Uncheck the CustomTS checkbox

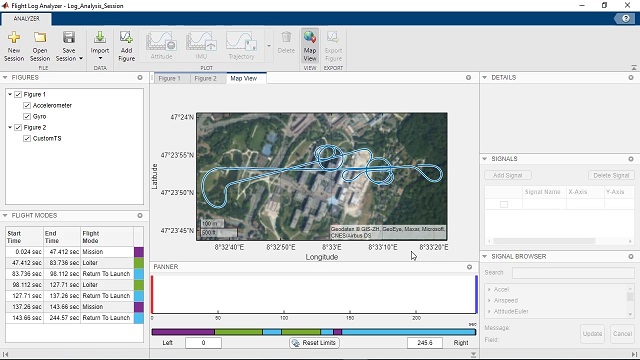tap(27, 138)
